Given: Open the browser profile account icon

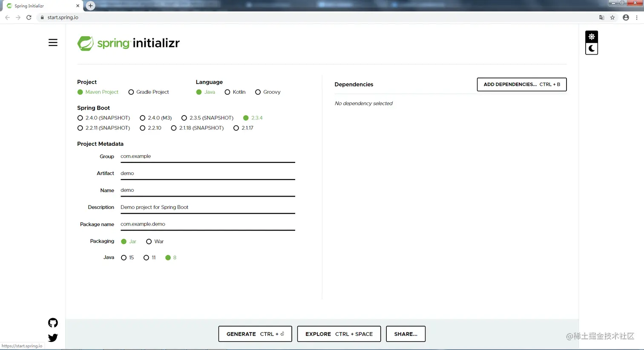Looking at the screenshot, I should pos(626,17).
